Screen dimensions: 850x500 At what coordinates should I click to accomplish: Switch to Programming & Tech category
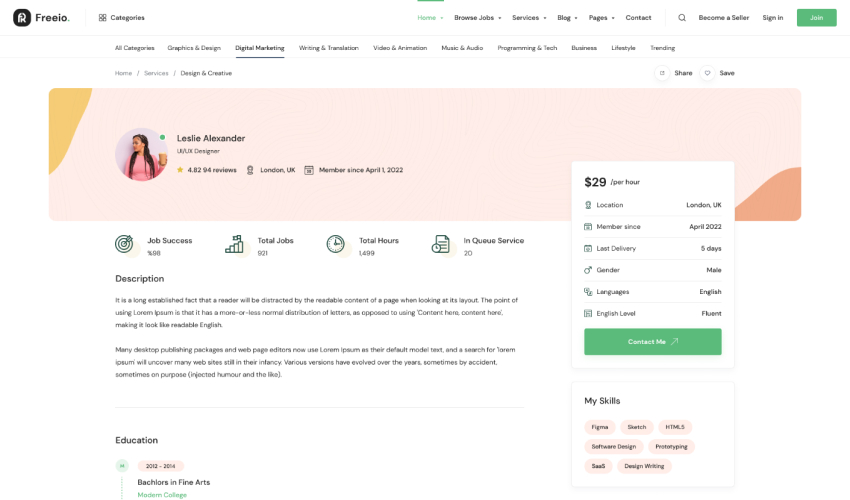[x=527, y=48]
